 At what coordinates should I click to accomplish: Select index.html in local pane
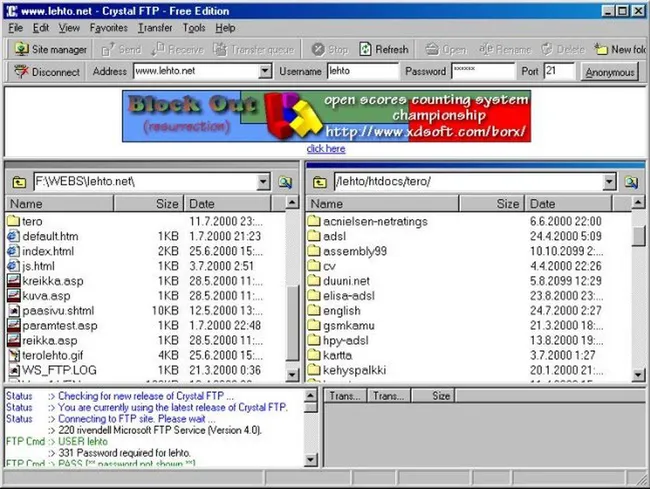click(x=48, y=251)
